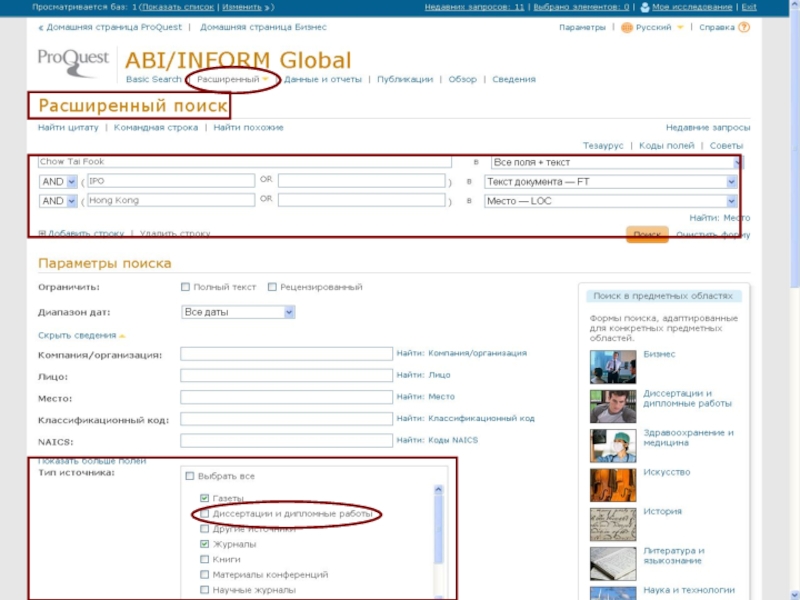
Task: Click the Классификационный код input field
Action: coord(286,419)
